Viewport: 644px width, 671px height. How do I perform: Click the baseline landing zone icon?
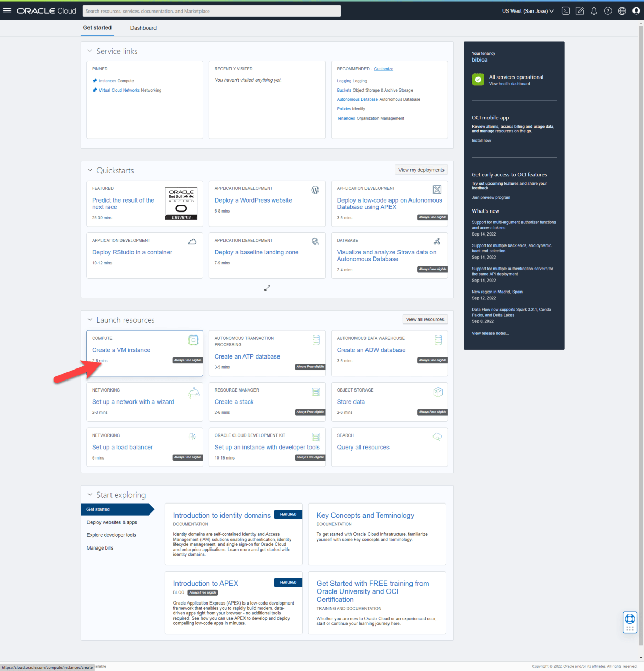pyautogui.click(x=315, y=241)
